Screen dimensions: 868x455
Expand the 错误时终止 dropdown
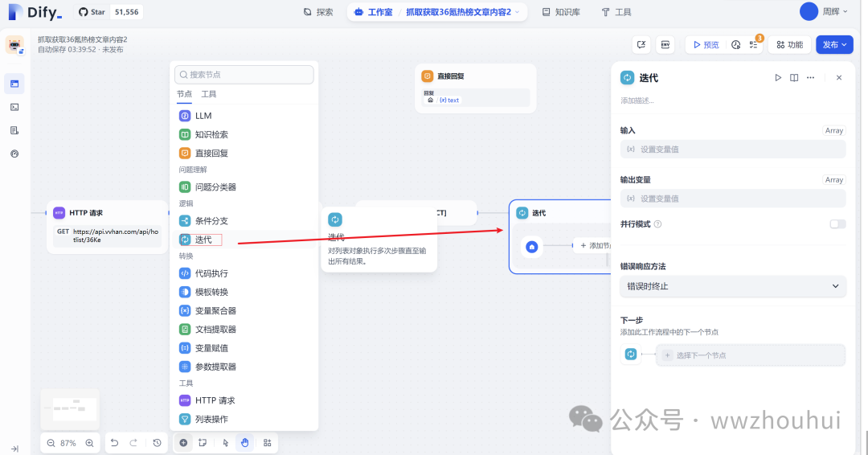pos(732,286)
